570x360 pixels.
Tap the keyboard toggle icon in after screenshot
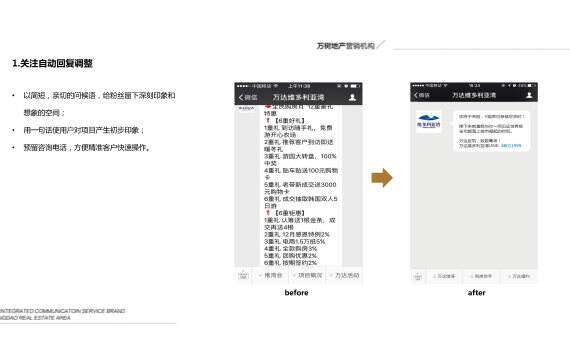[418, 276]
